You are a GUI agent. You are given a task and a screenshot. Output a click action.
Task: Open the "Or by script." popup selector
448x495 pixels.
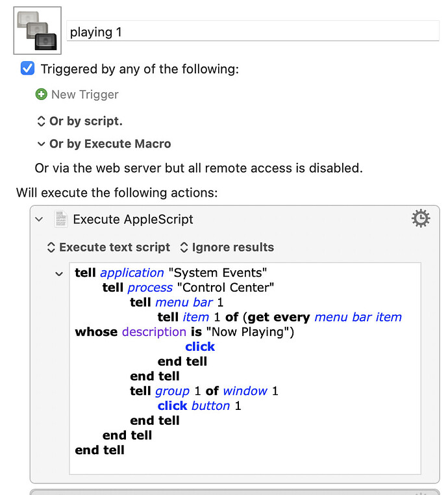coord(80,121)
